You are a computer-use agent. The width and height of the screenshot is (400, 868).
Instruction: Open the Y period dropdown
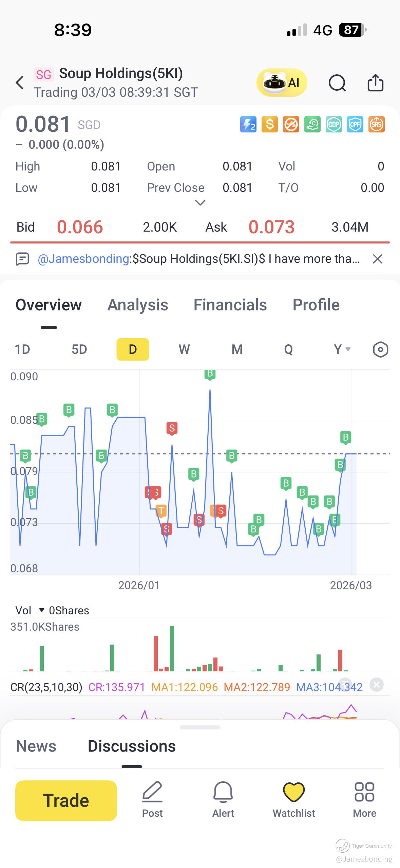[342, 349]
